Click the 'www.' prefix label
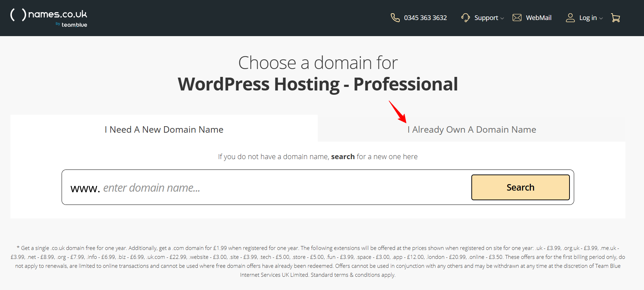Image resolution: width=644 pixels, height=290 pixels. click(x=85, y=188)
